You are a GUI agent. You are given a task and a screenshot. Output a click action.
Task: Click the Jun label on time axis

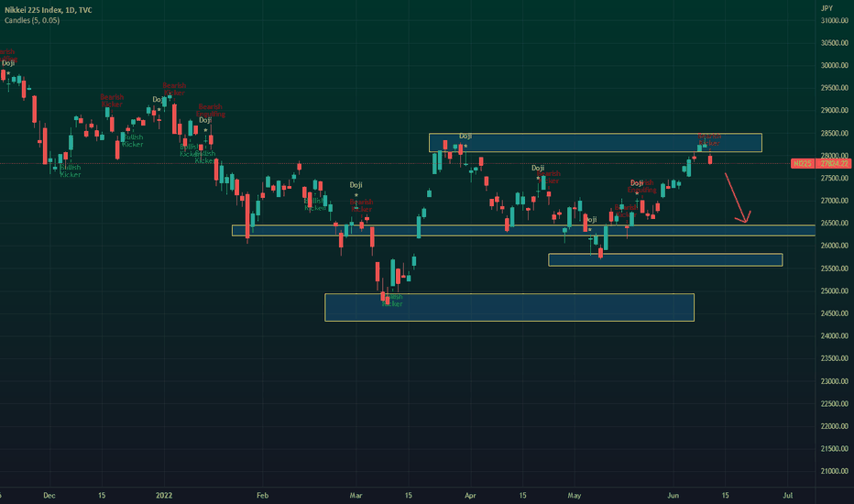pos(673,496)
